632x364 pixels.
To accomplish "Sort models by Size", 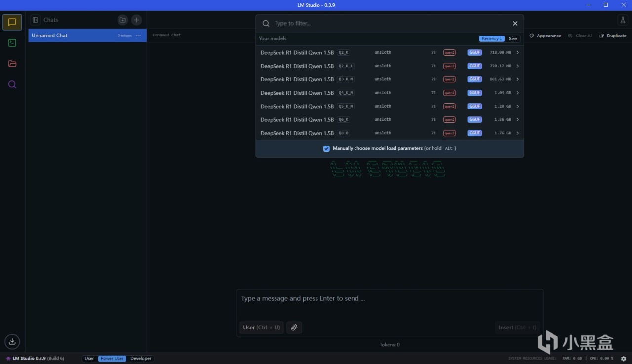I will pos(513,38).
